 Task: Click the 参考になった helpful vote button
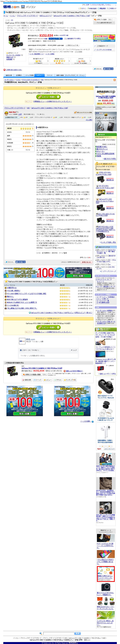(86, 262)
